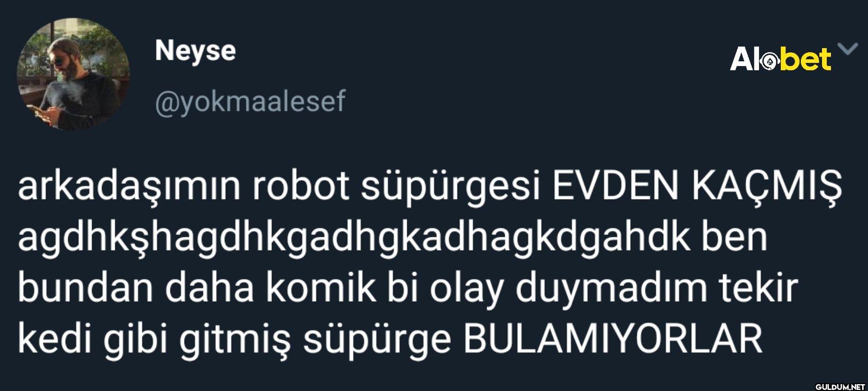Open the round profile avatar photo

point(74,75)
